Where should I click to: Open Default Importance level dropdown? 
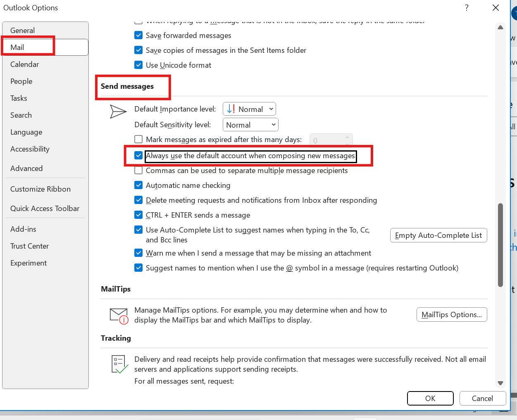[249, 109]
